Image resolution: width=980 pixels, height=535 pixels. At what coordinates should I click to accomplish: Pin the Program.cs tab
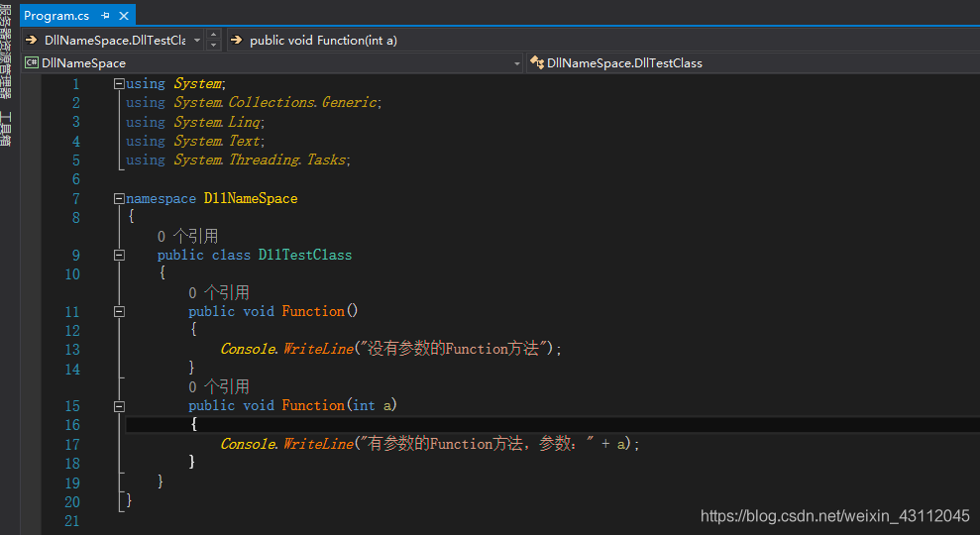point(105,16)
